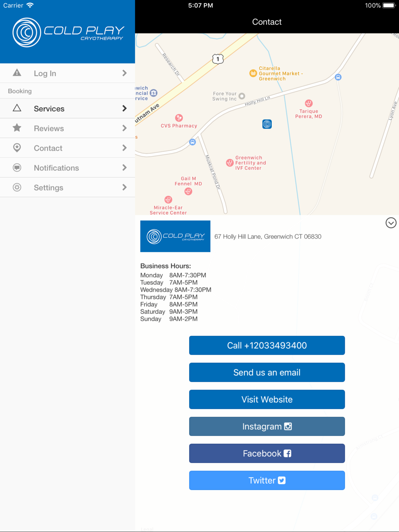Tap the Contact location pin icon
399x532 pixels.
[17, 148]
